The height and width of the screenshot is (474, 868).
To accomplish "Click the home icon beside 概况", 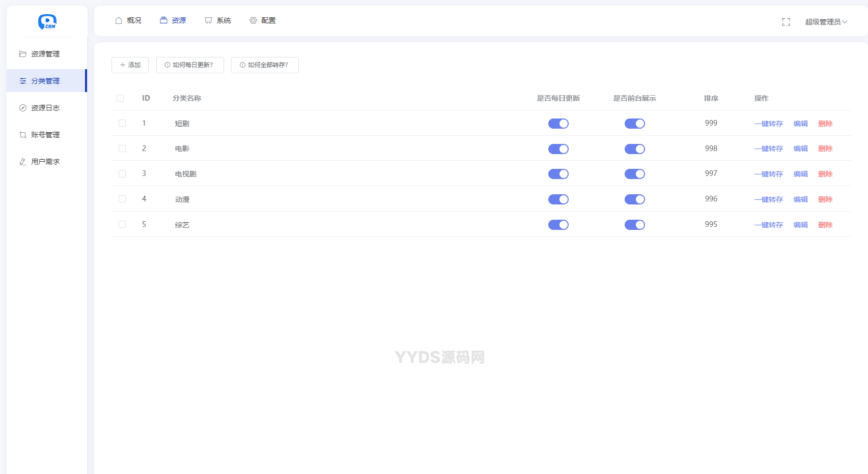I will [119, 20].
